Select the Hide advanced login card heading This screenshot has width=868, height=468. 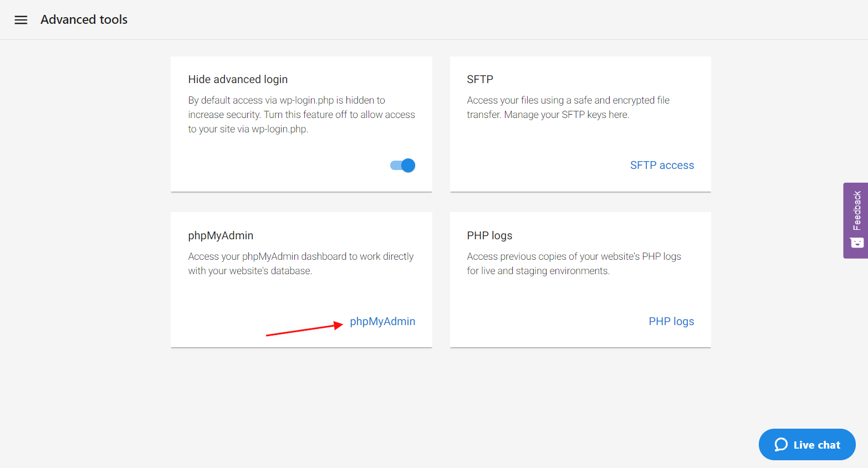click(x=238, y=79)
